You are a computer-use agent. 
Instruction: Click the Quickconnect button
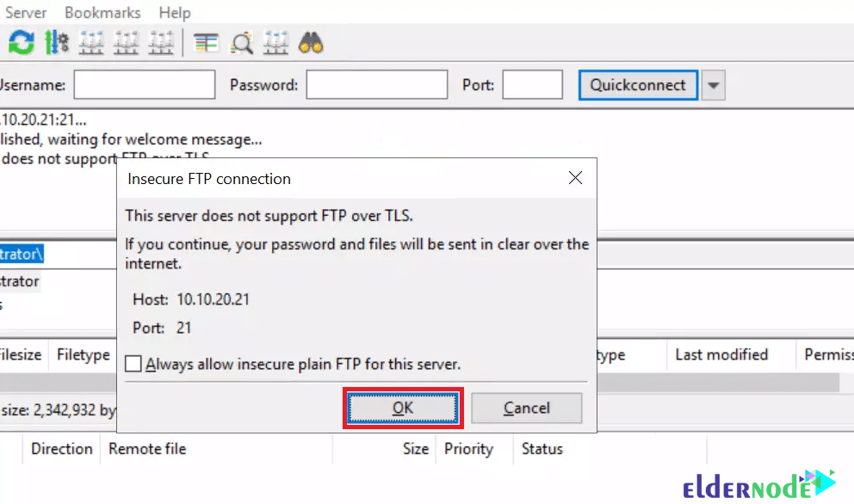pos(638,85)
